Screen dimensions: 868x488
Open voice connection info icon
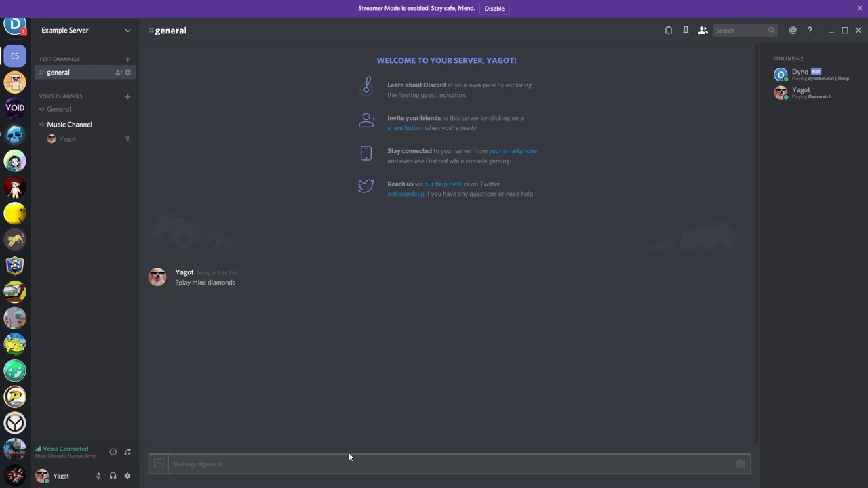113,452
